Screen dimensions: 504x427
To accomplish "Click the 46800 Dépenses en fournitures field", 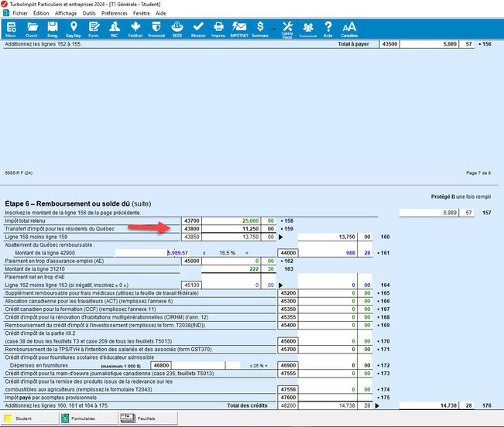I will click(x=198, y=365).
